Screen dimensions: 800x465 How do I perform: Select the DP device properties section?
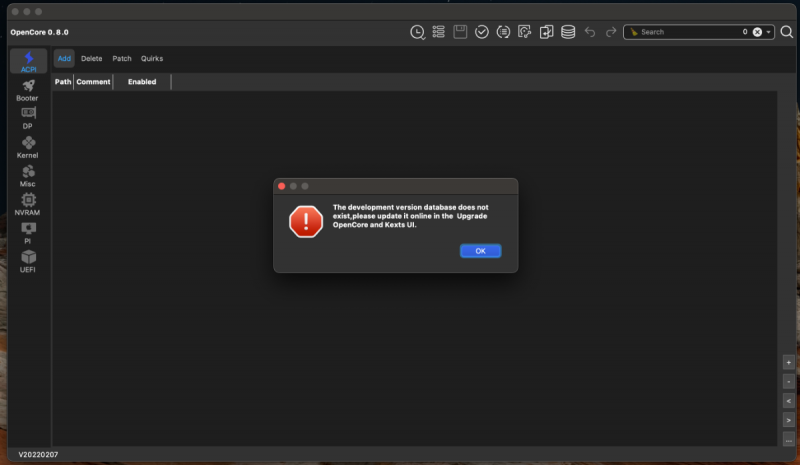coord(28,118)
